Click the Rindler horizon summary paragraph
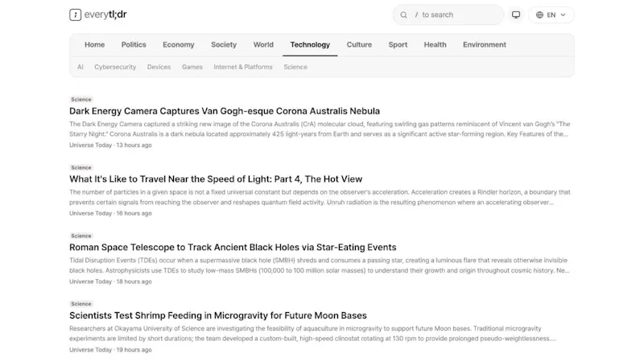This screenshot has width=644, height=362. point(320,197)
